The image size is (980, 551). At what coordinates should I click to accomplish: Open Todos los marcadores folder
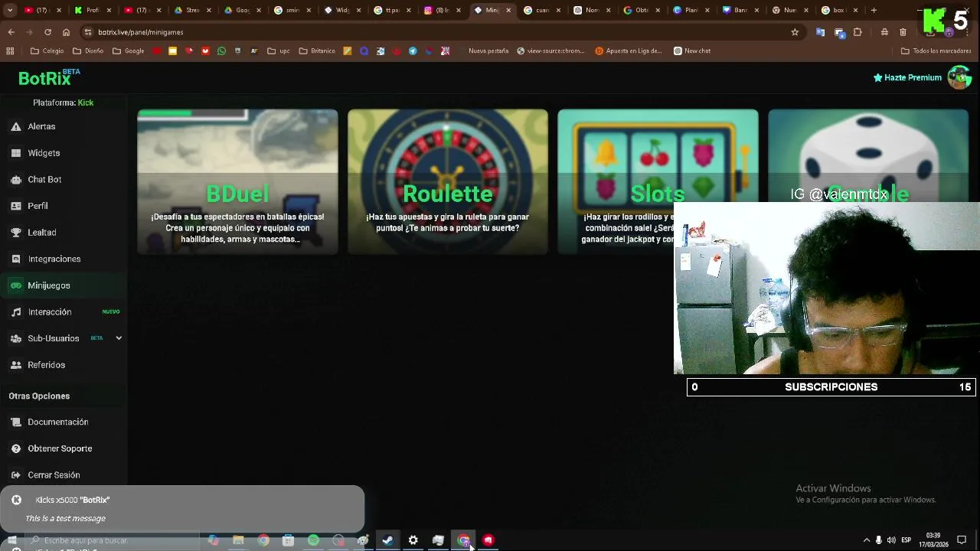(x=936, y=51)
